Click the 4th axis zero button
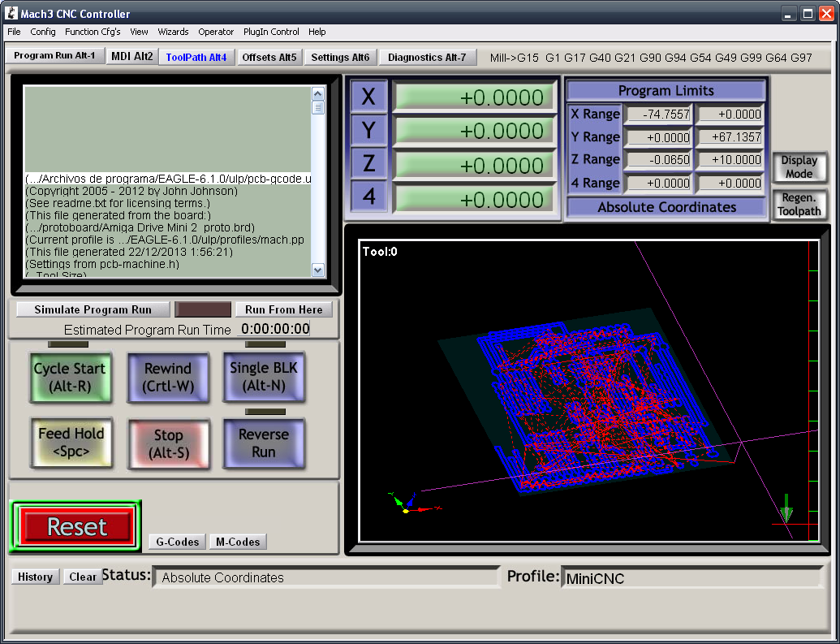The height and width of the screenshot is (644, 840). [368, 197]
